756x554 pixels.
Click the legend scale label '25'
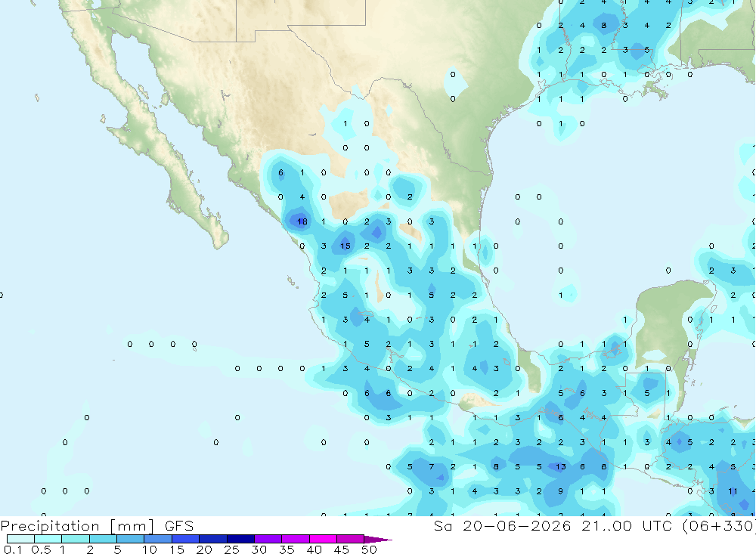231,549
